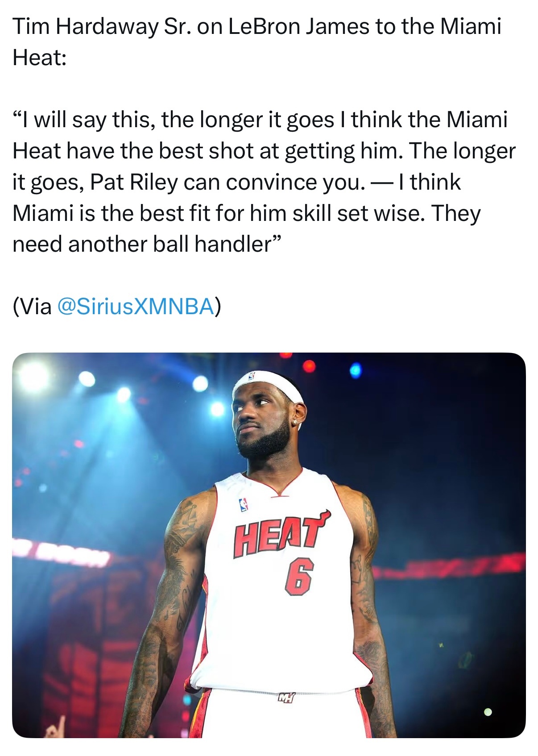The width and height of the screenshot is (538, 756).
Task: Click the blue stage light near top
Action: click(355, 370)
